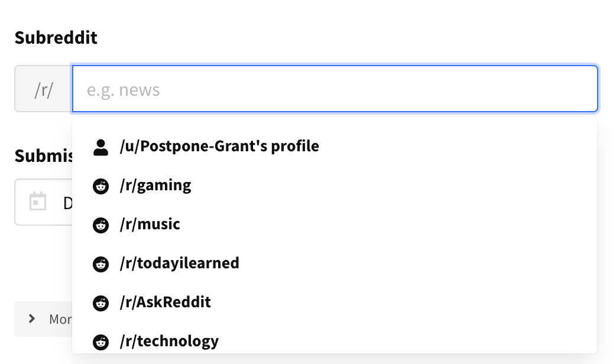Click the Reddit icon next to /r/AskReddit
Screen dimensions: 616x364
(x=100, y=303)
